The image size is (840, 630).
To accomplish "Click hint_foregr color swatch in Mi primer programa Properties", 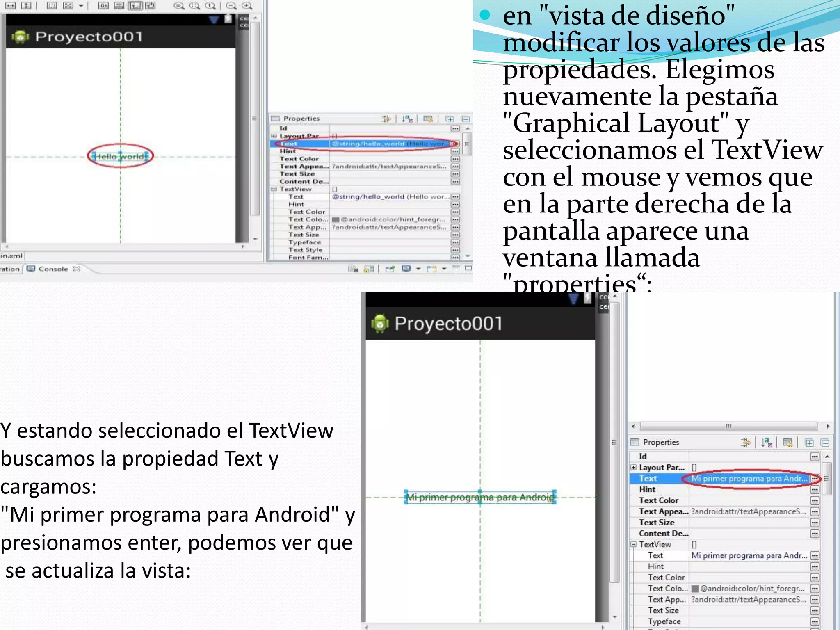I will point(695,589).
